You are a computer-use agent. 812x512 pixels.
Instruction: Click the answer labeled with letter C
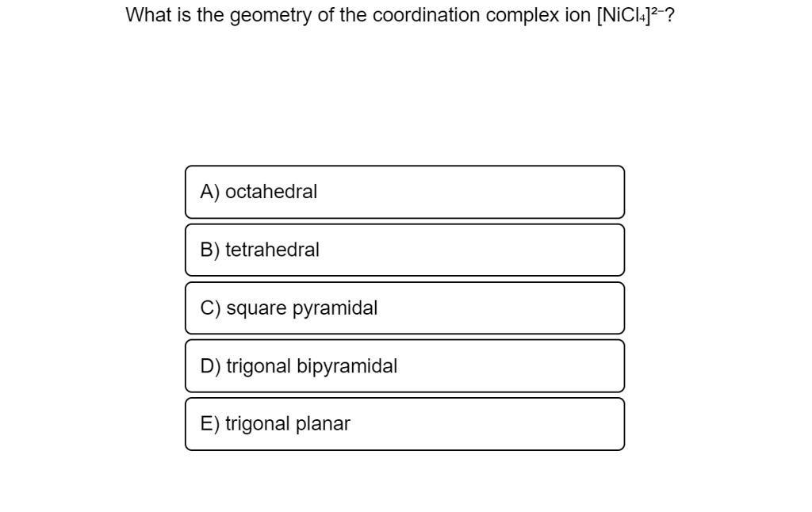coord(404,308)
